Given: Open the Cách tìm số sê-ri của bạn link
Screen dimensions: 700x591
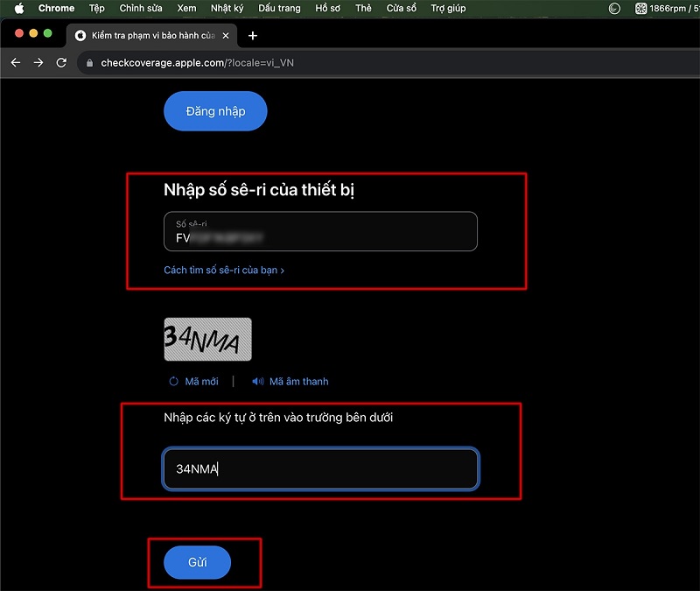Looking at the screenshot, I should (x=224, y=270).
